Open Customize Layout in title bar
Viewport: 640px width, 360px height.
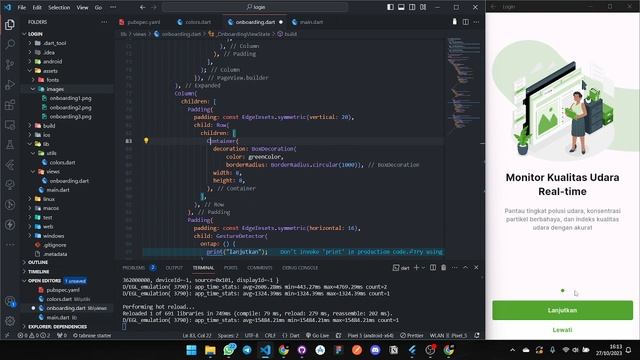point(423,7)
